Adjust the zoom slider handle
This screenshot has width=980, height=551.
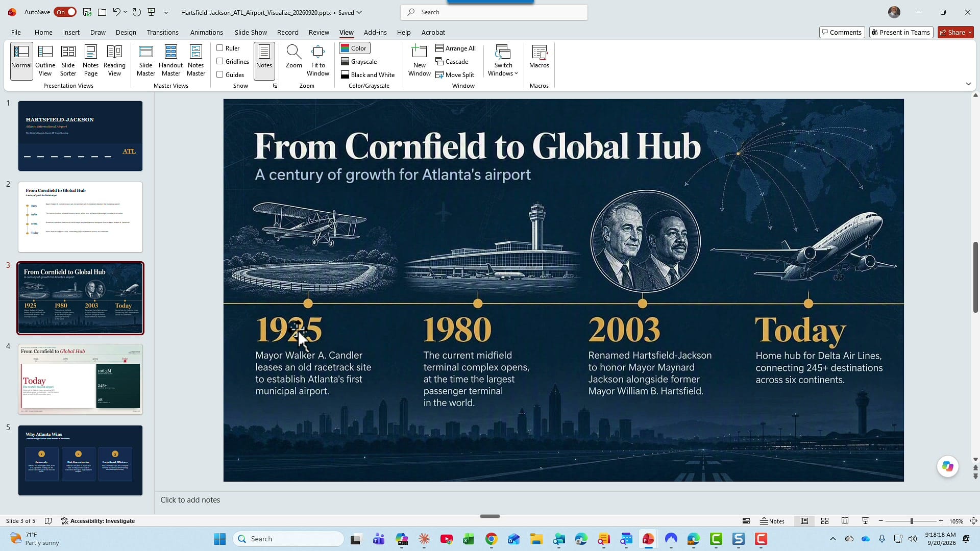912,521
